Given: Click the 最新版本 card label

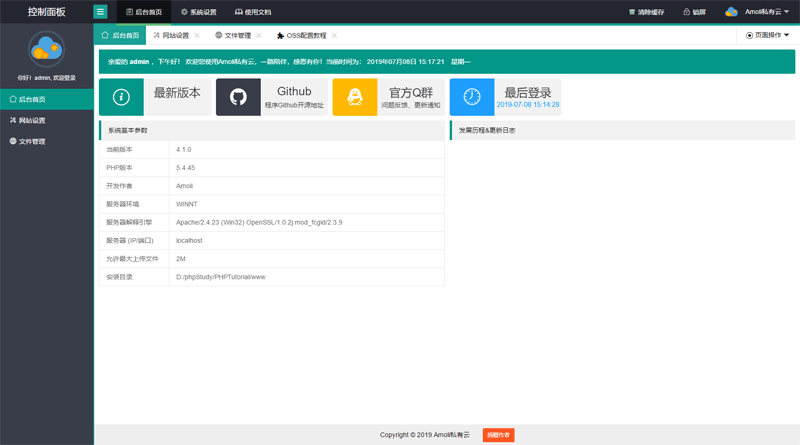Looking at the screenshot, I should click(x=177, y=93).
